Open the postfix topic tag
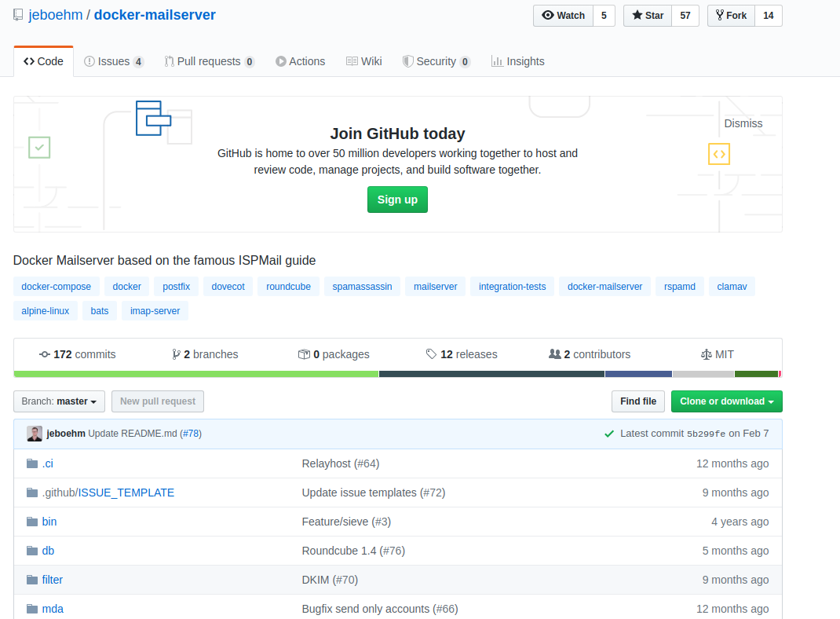The width and height of the screenshot is (840, 619). pyautogui.click(x=177, y=287)
